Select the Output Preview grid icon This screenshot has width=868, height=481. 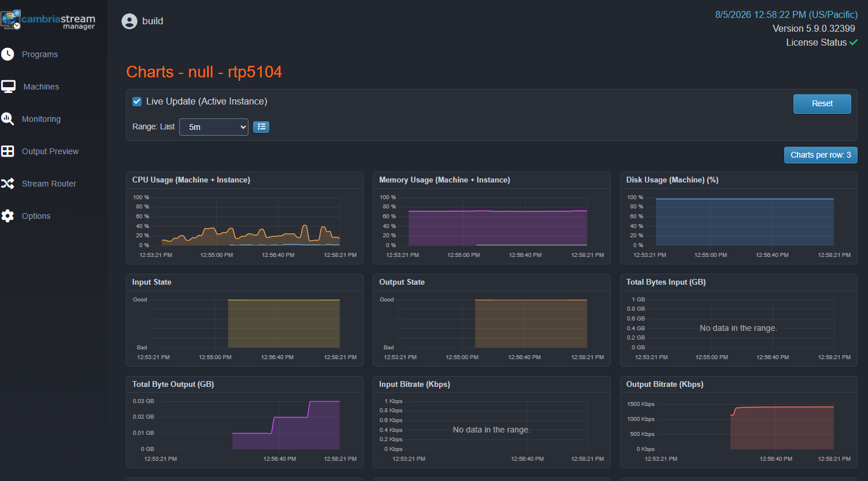click(x=8, y=151)
